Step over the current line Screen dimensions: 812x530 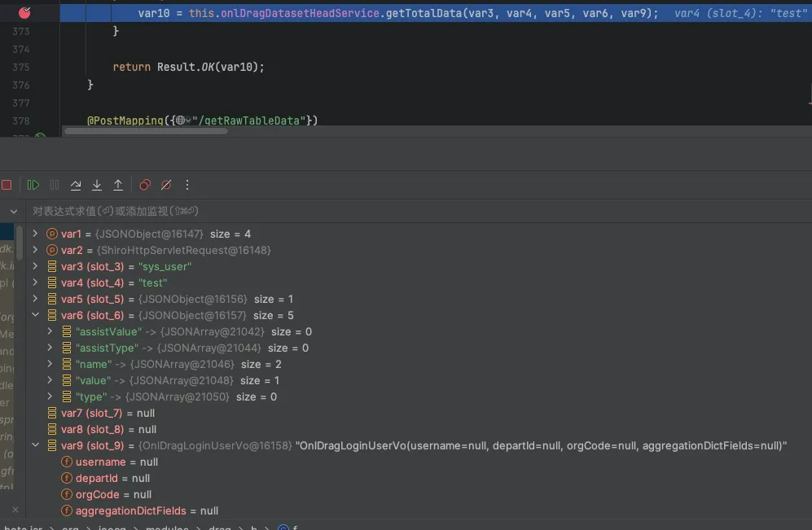pyautogui.click(x=76, y=186)
